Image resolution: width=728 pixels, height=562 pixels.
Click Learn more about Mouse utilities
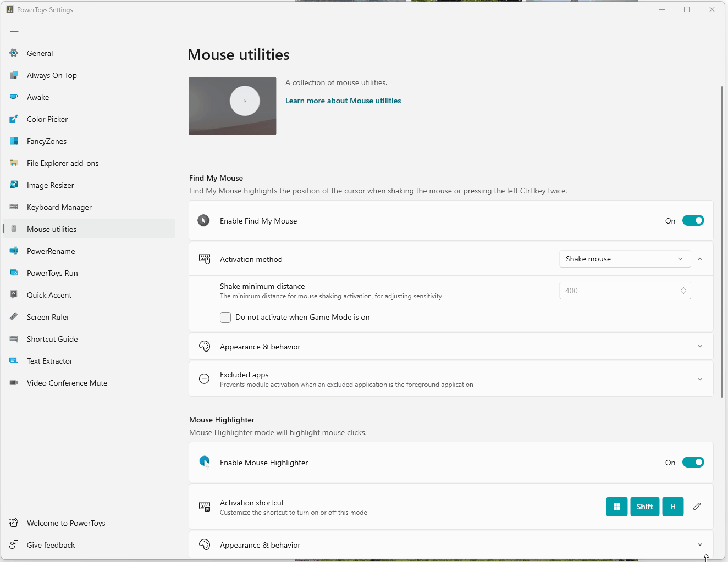click(x=343, y=101)
